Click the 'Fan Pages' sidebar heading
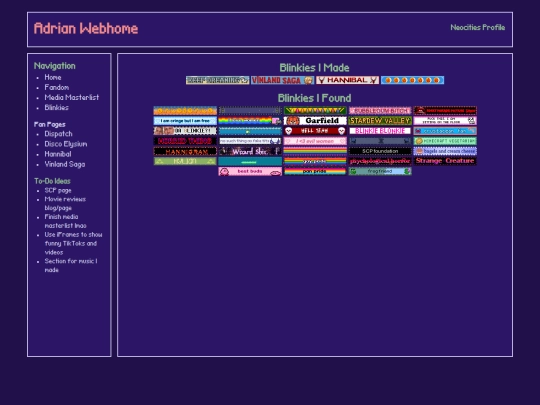Image resolution: width=540 pixels, height=405 pixels. (x=50, y=124)
